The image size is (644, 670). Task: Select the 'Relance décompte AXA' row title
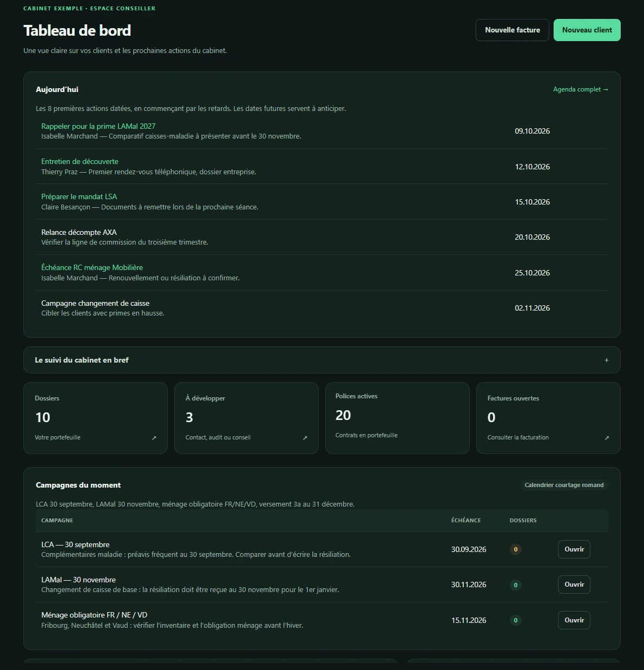pyautogui.click(x=79, y=232)
